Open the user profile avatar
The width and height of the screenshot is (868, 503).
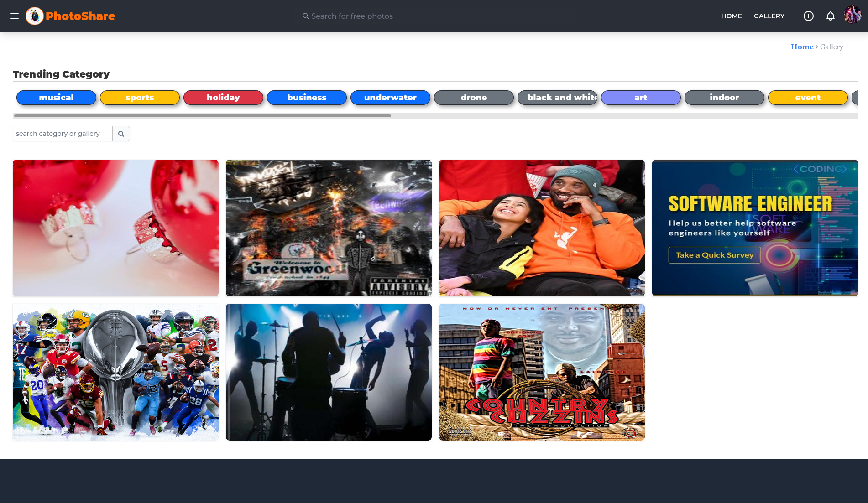[x=852, y=15]
